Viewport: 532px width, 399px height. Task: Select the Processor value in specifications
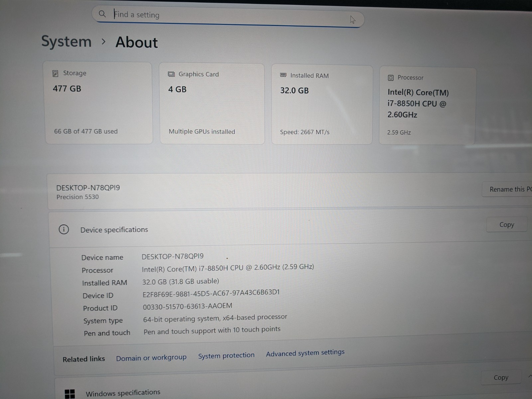point(228,268)
